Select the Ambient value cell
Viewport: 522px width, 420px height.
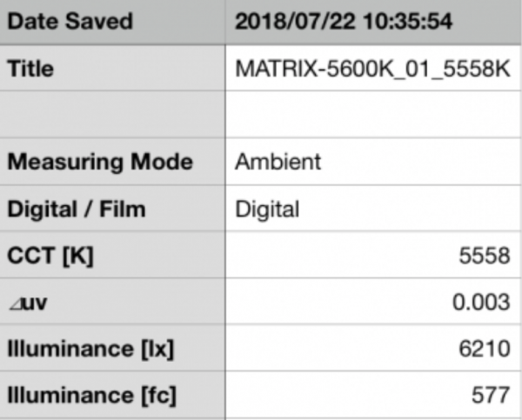point(373,162)
